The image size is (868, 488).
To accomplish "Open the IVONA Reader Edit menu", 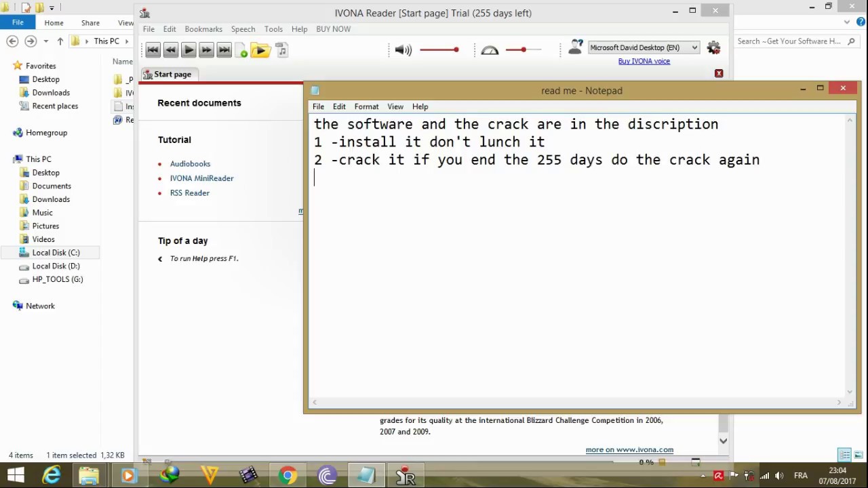I will [x=170, y=29].
